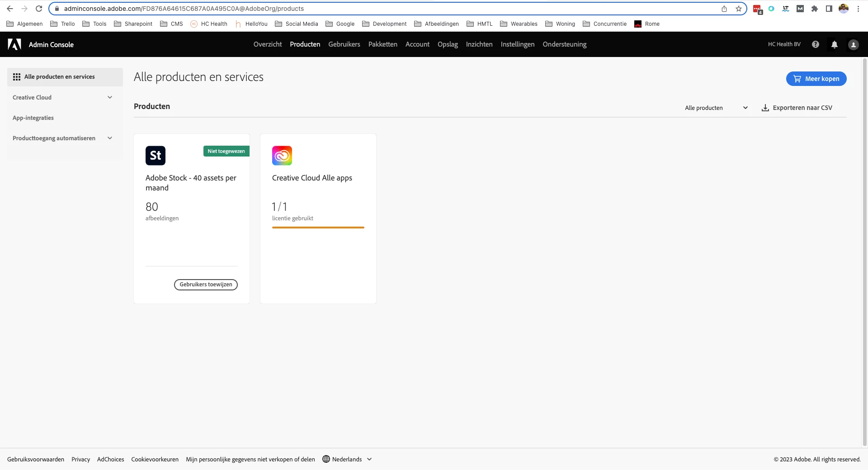Viewport: 868px width, 470px height.
Task: Open the Nederlands language dropdown
Action: (x=347, y=459)
